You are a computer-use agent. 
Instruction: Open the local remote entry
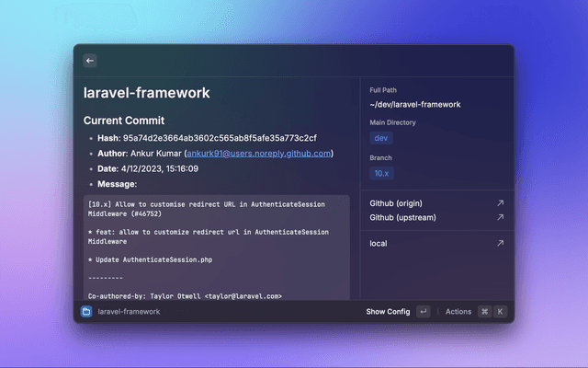click(x=379, y=244)
